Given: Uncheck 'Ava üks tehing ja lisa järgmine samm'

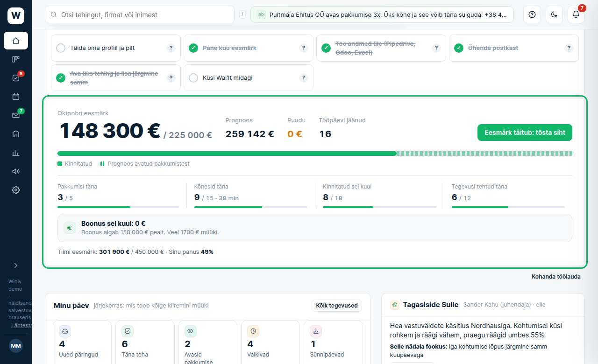Looking at the screenshot, I should (x=61, y=77).
